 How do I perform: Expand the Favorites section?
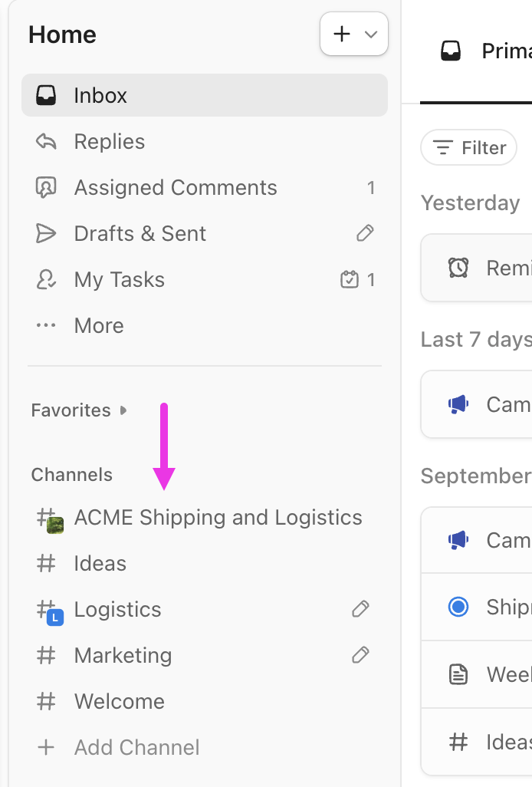tap(123, 410)
